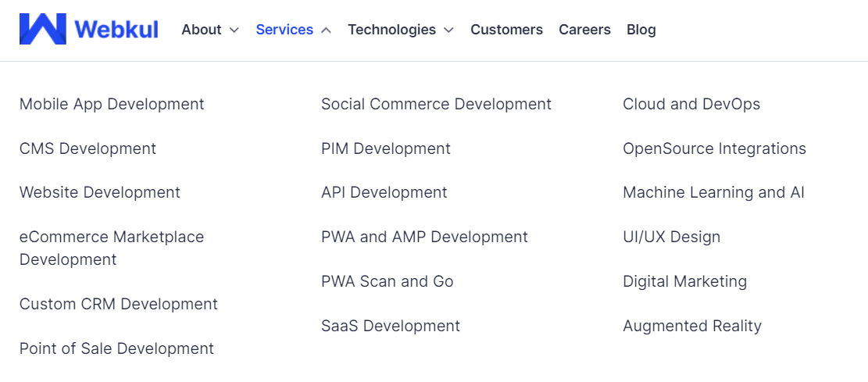Image resolution: width=868 pixels, height=382 pixels.
Task: Select Custom CRM Development
Action: coord(119,304)
